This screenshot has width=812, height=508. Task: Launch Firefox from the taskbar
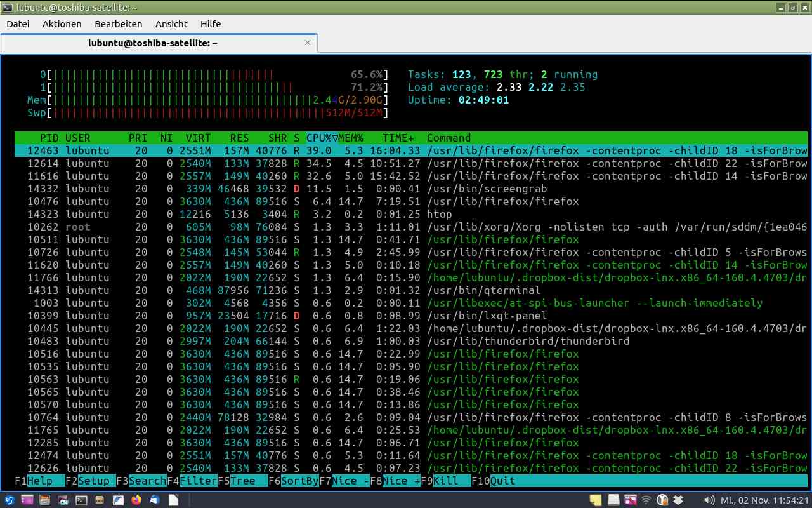click(136, 500)
